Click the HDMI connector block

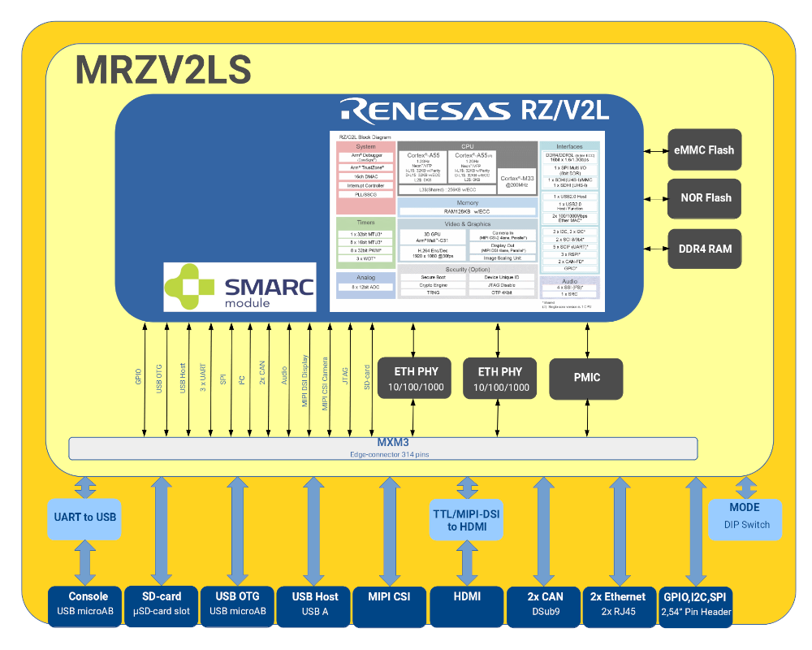pos(466,605)
